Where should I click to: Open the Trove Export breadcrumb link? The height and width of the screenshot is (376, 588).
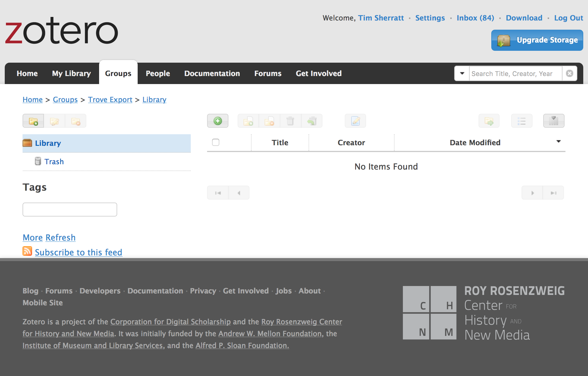110,99
